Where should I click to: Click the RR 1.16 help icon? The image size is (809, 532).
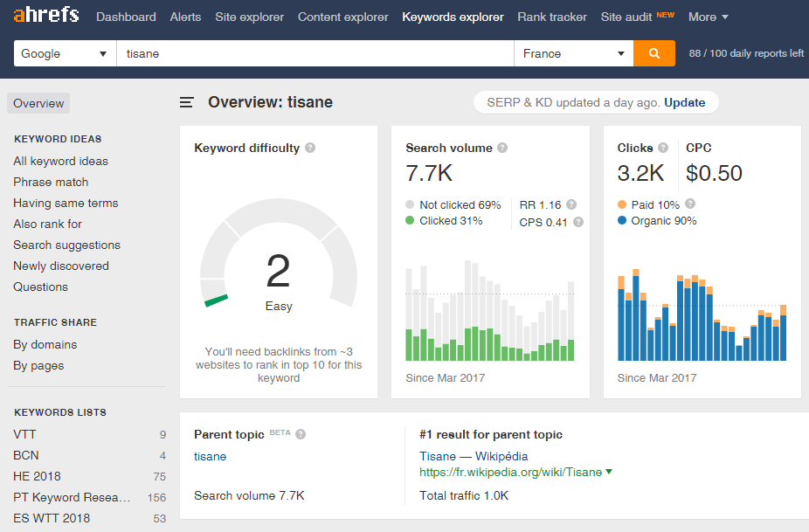[x=571, y=204]
